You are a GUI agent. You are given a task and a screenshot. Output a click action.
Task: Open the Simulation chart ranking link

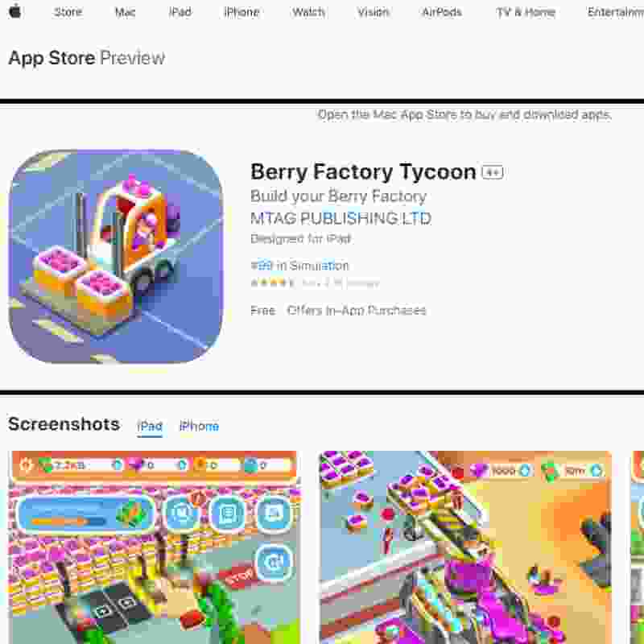299,266
